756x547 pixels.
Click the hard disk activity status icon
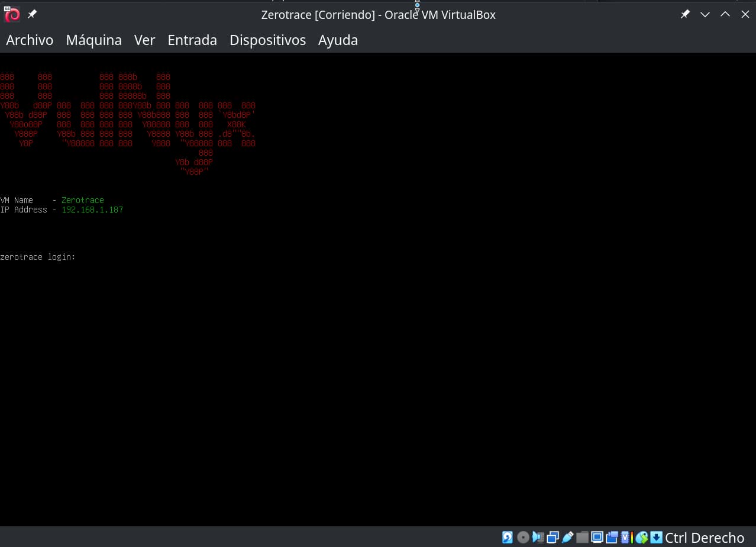point(508,537)
